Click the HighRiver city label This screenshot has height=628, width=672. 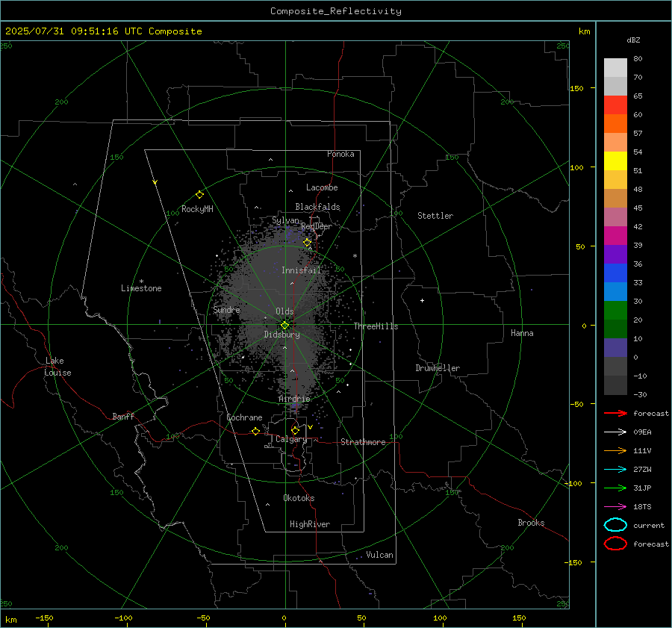[310, 524]
